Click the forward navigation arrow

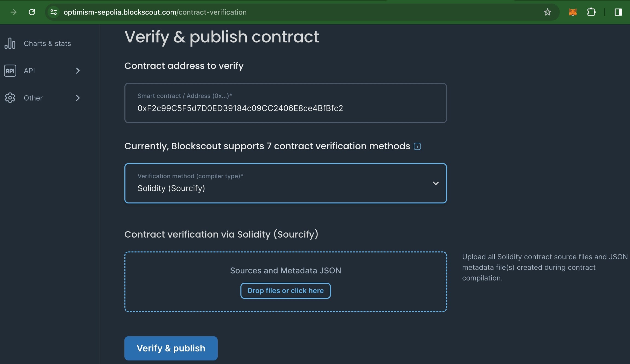[x=13, y=12]
